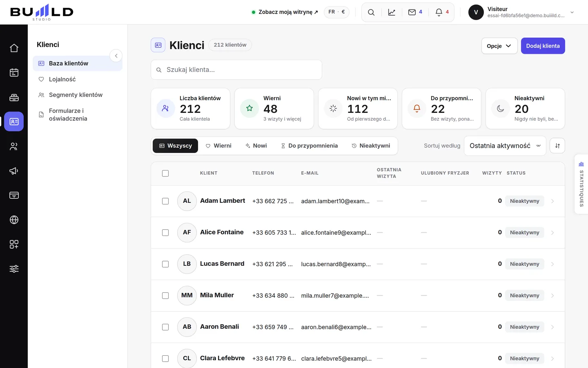Open the home icon in sidebar
The width and height of the screenshot is (588, 368).
coord(14,48)
